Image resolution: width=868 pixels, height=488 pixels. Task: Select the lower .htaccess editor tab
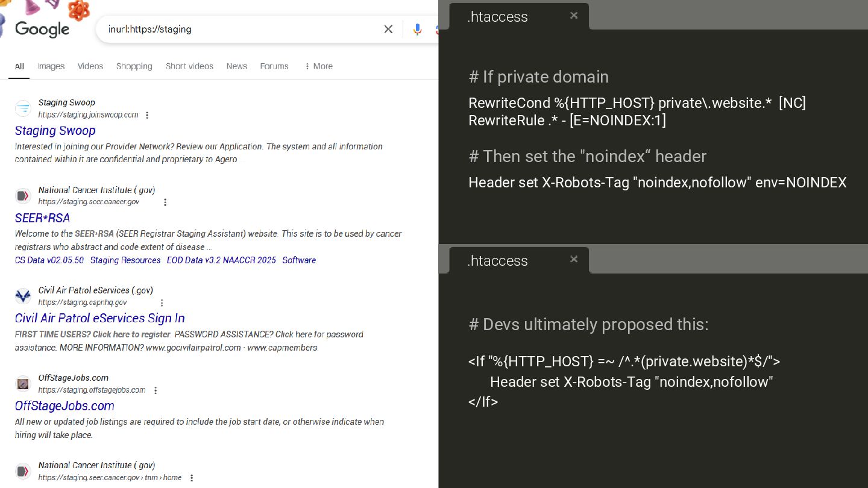click(x=518, y=260)
